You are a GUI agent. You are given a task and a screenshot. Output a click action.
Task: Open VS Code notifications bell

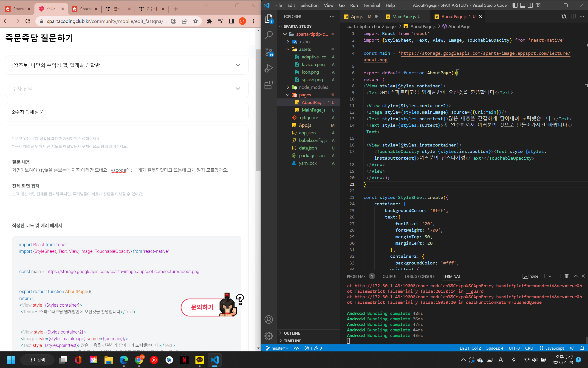[x=582, y=348]
